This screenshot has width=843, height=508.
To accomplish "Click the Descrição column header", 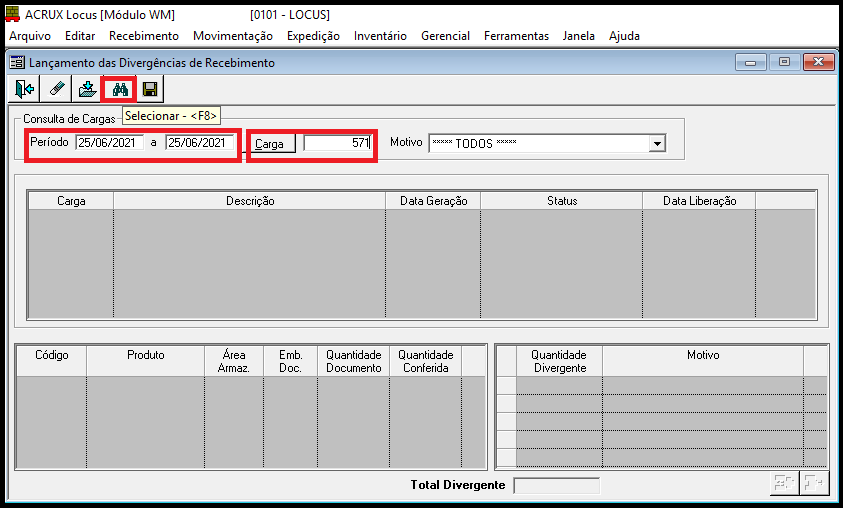I will pyautogui.click(x=250, y=201).
